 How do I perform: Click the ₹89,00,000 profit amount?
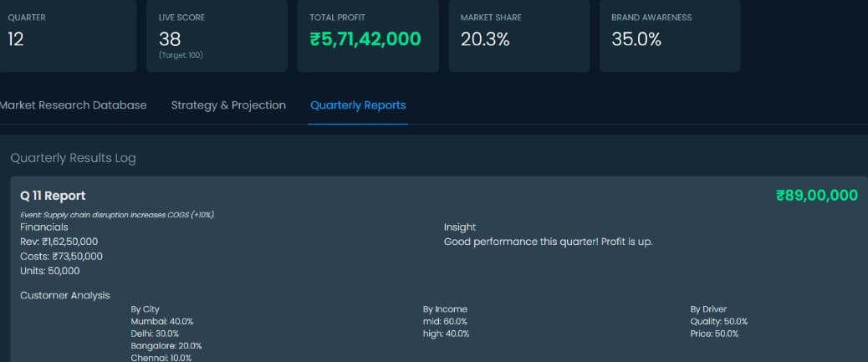817,196
